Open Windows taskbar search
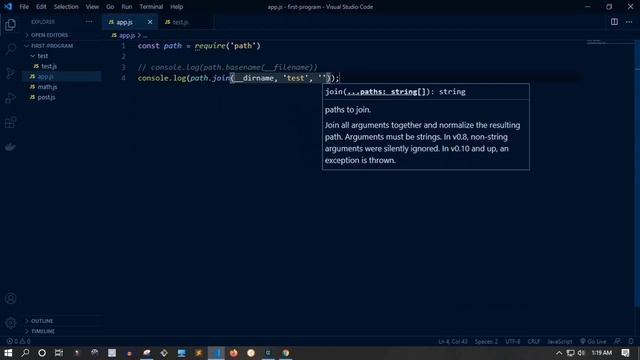This screenshot has width=640, height=360. pyautogui.click(x=25, y=353)
